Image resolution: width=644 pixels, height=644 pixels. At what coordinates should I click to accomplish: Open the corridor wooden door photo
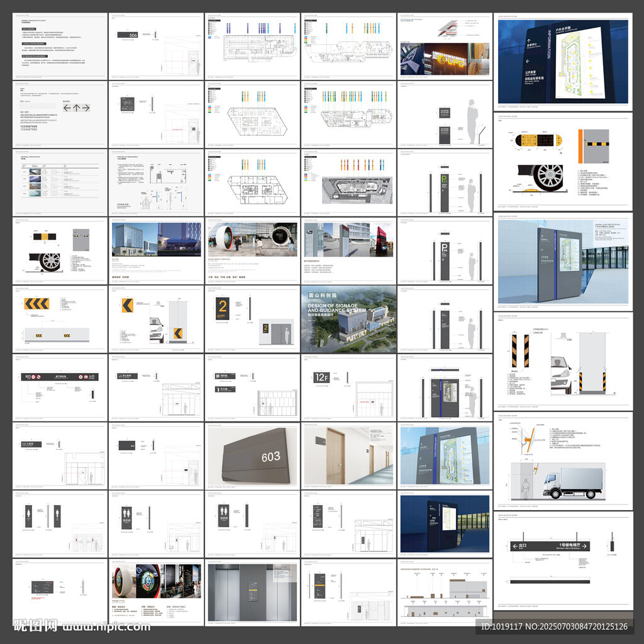(x=348, y=455)
